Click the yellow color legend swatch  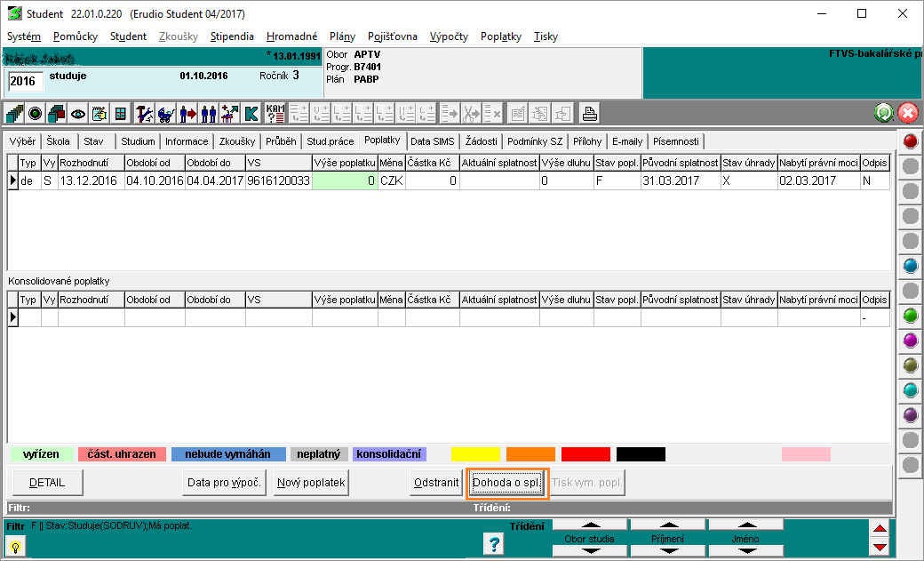coord(475,454)
